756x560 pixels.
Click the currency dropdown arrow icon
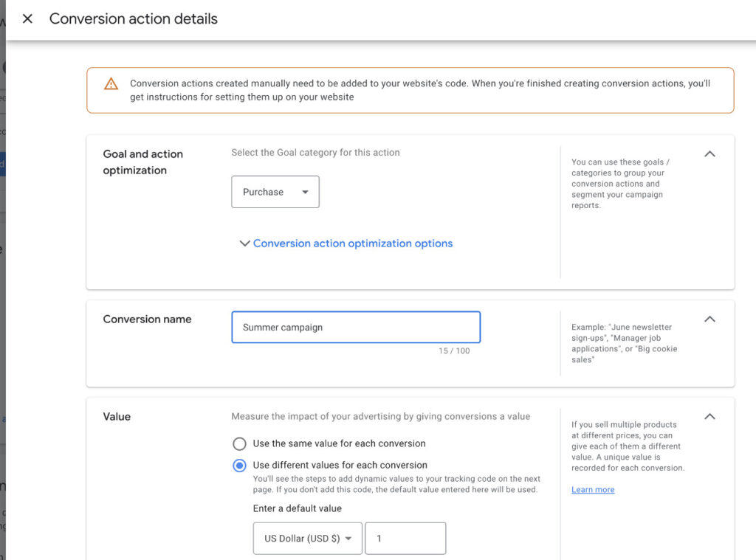coord(348,538)
